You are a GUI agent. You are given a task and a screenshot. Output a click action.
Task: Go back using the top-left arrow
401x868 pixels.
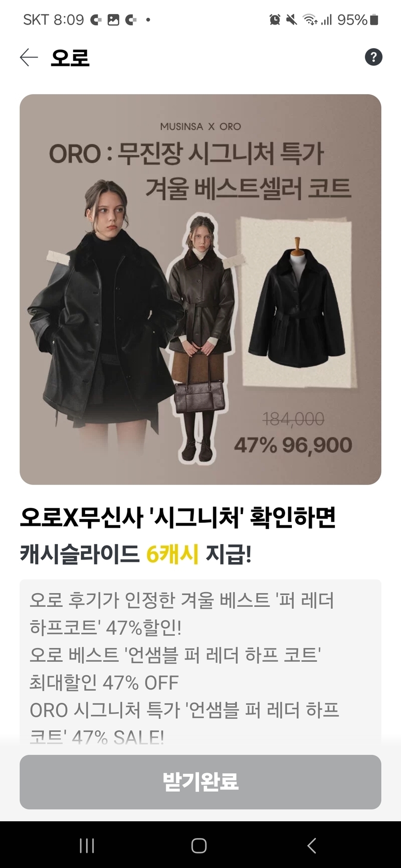pyautogui.click(x=29, y=57)
